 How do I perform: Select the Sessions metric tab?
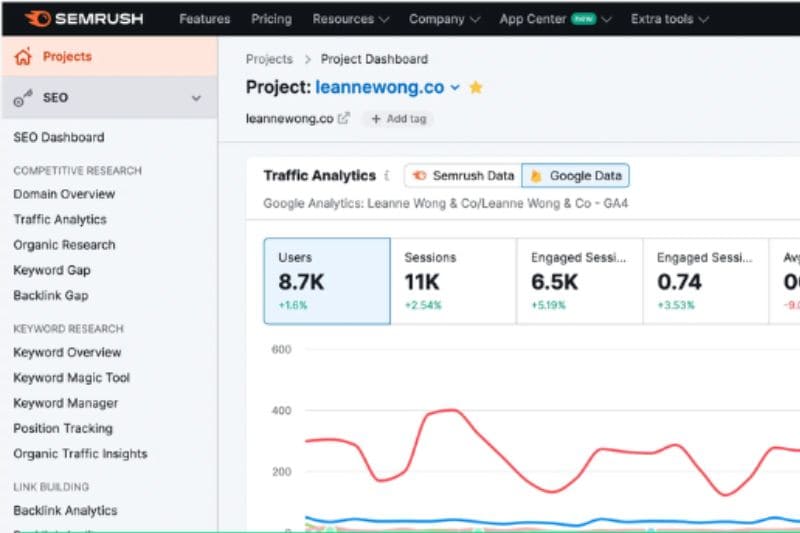[x=454, y=281]
